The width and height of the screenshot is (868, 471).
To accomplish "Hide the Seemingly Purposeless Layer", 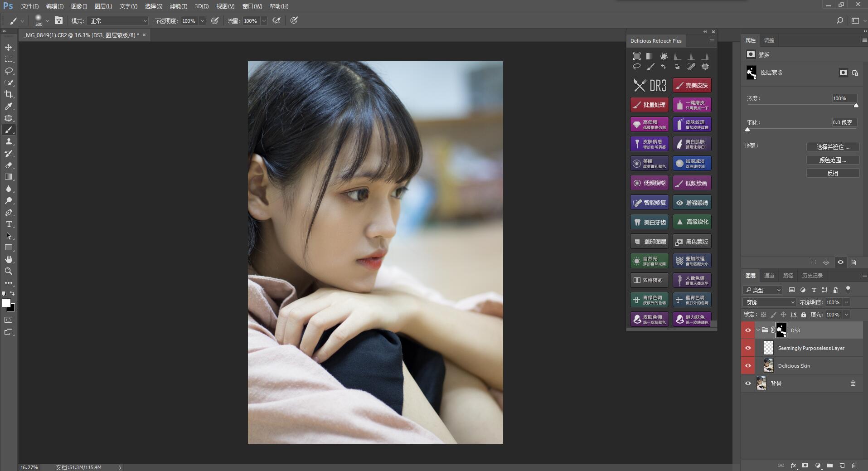I will coord(748,348).
